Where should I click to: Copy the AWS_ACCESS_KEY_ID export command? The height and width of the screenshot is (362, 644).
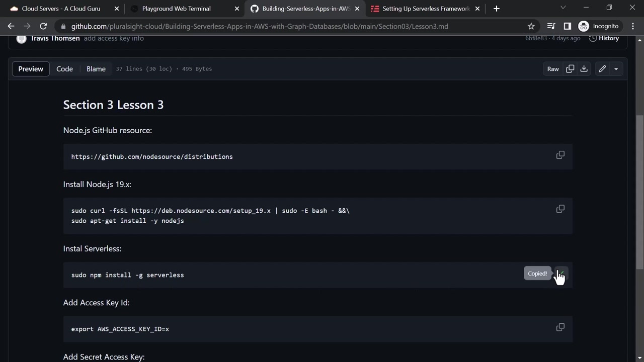(x=560, y=327)
